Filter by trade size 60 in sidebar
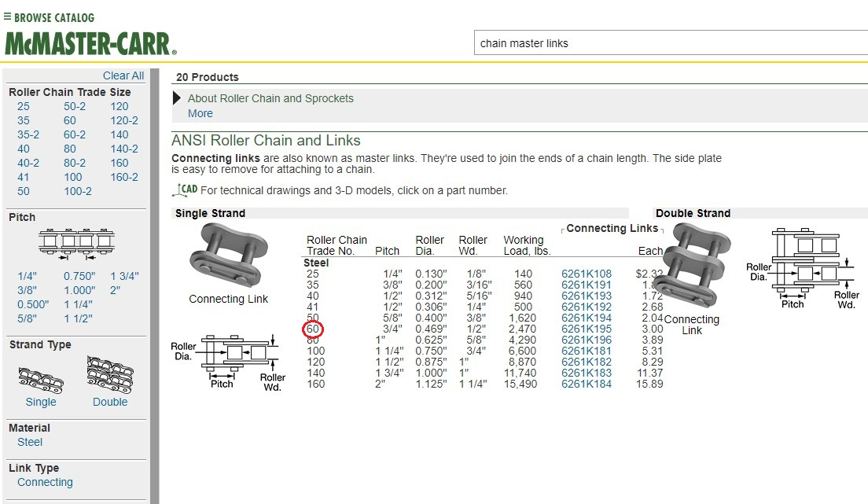This screenshot has height=504, width=868. (70, 121)
